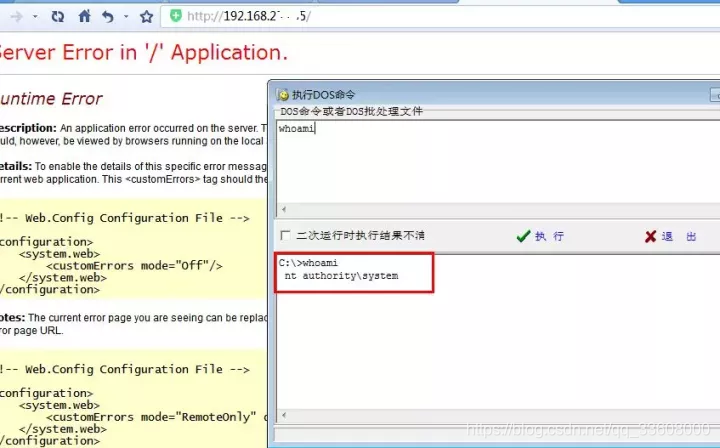The image size is (720, 448).
Task: Click the customErrors mode="RemoteOnly" line
Action: pyautogui.click(x=156, y=417)
